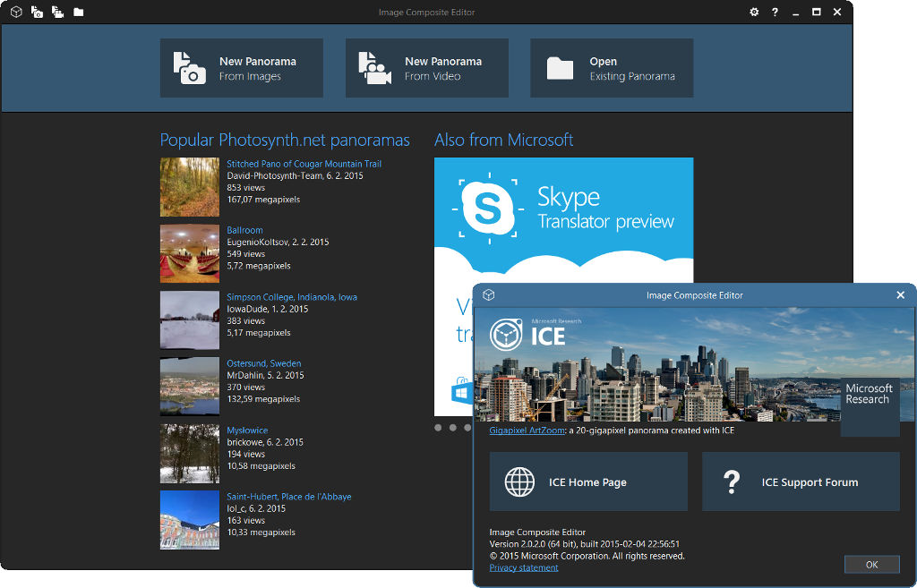Click the "167,07 megapixels" text
This screenshot has height=588, width=917.
[x=263, y=200]
